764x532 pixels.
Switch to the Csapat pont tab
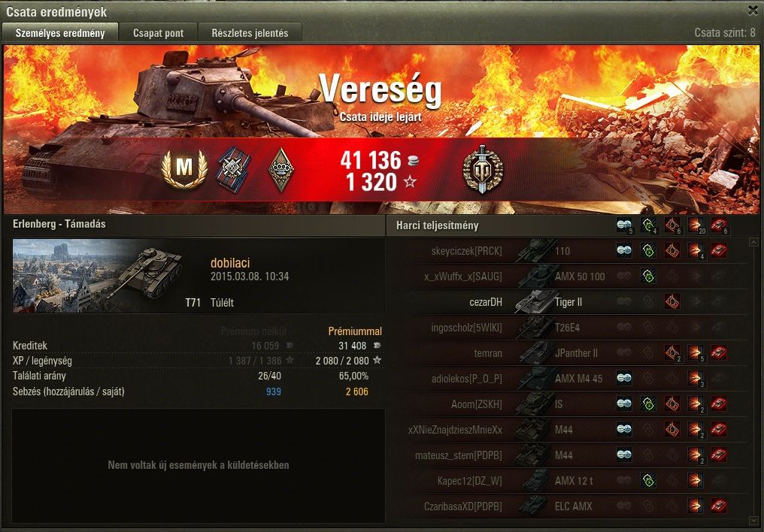click(159, 33)
